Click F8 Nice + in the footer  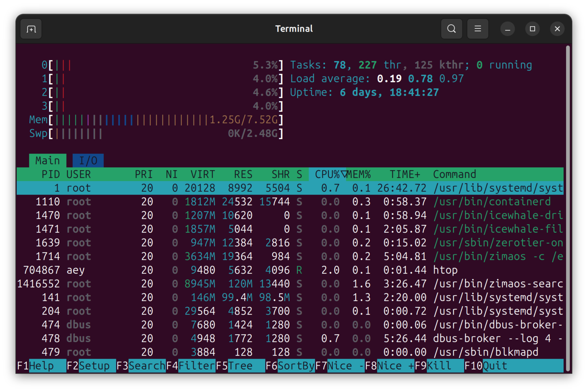pyautogui.click(x=389, y=366)
